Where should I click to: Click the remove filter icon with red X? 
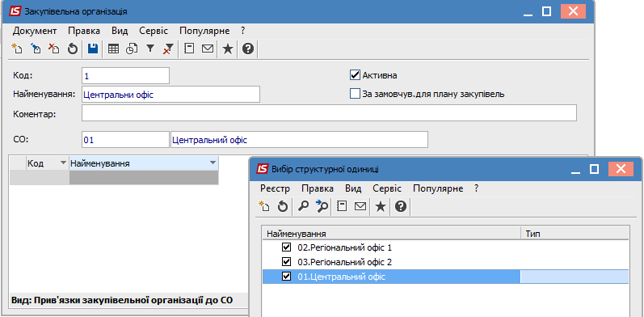168,49
